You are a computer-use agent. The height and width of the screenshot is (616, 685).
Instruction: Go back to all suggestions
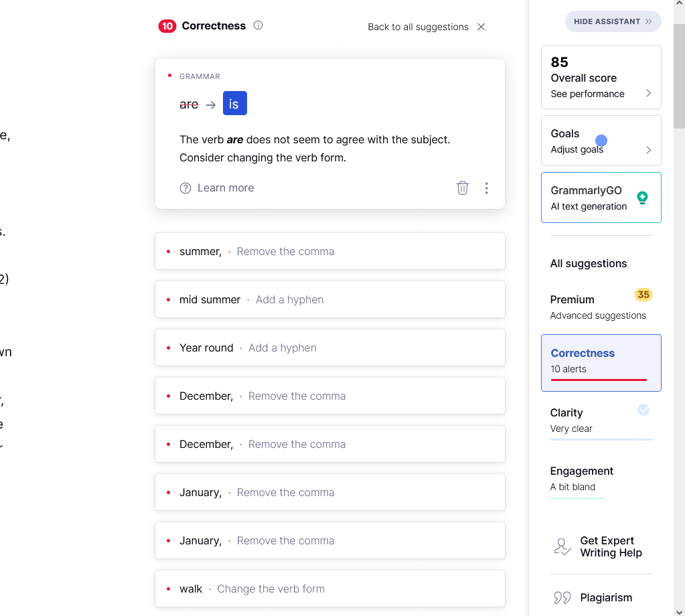[418, 27]
